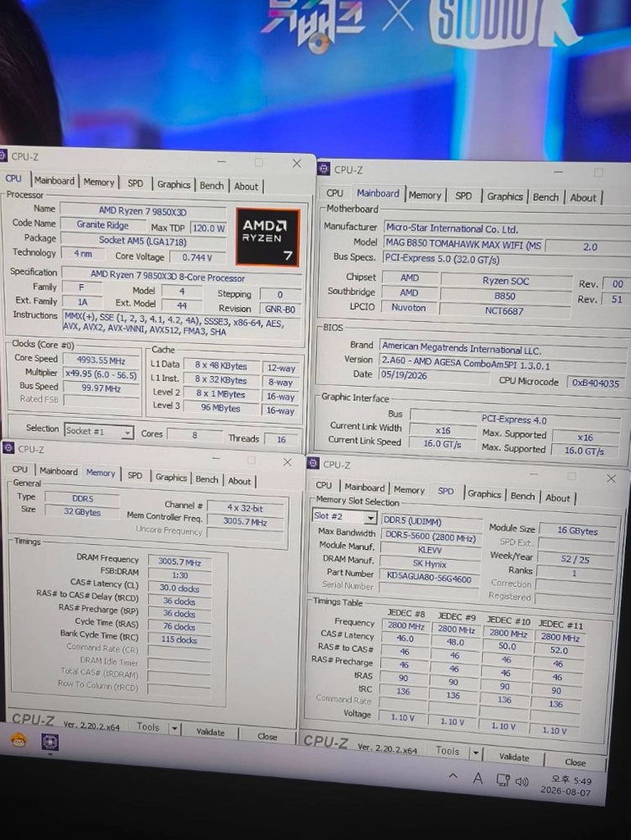This screenshot has width=631, height=840.
Task: Open volume tray icon
Action: pyautogui.click(x=522, y=782)
